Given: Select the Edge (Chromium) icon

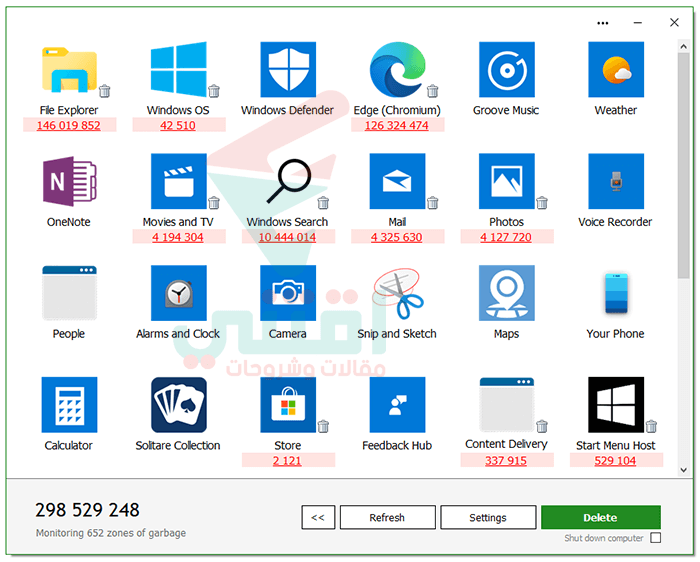Looking at the screenshot, I should click(397, 69).
